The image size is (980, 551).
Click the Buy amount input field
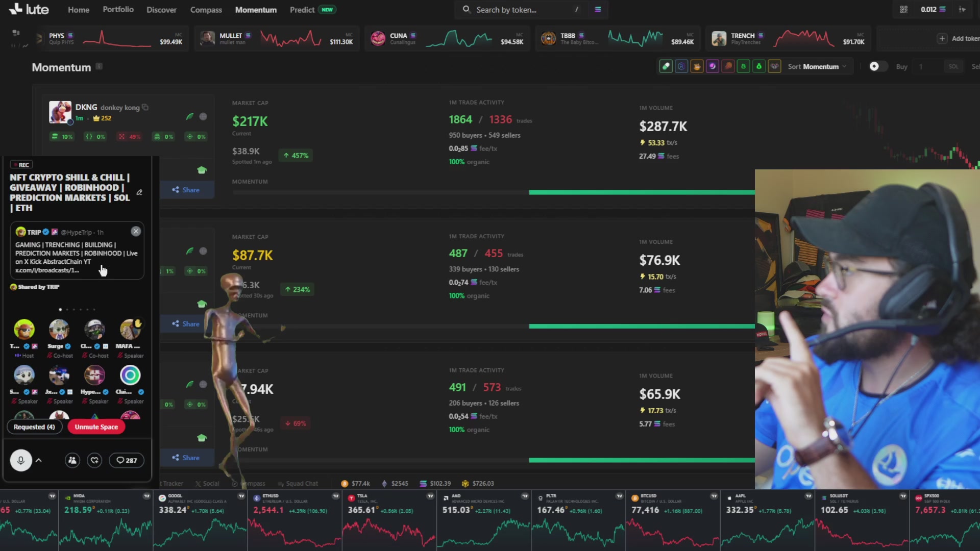click(x=929, y=66)
